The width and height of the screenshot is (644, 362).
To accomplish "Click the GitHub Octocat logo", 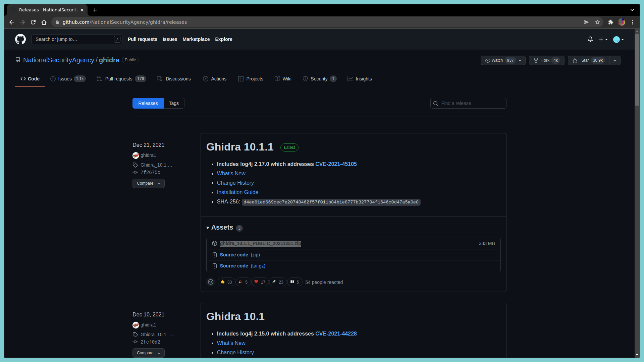I will click(20, 39).
